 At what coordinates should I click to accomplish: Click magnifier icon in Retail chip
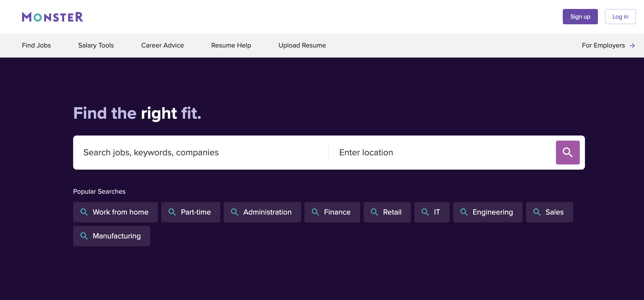(374, 212)
